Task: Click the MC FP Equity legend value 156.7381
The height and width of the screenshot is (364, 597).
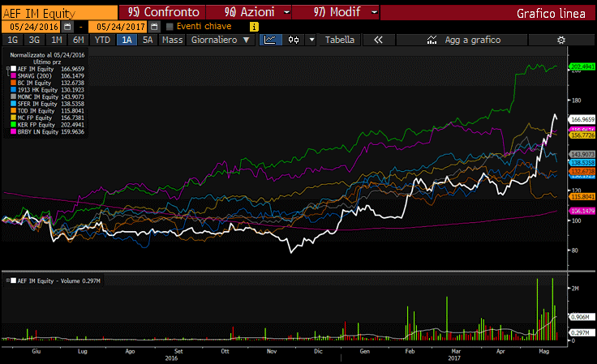Action: pos(72,118)
